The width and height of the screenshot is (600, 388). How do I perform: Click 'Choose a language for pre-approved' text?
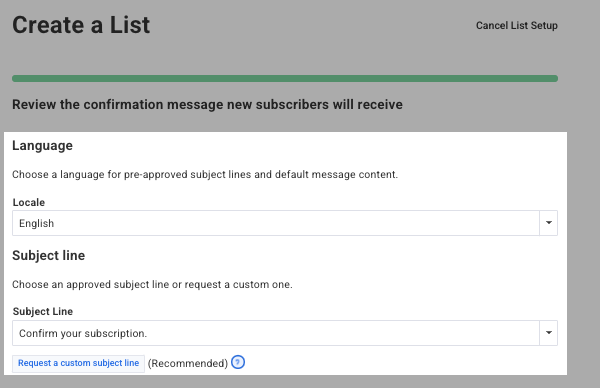[x=205, y=174]
